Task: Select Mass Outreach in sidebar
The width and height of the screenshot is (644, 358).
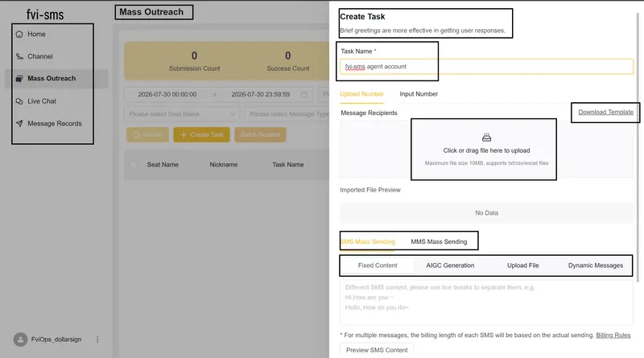Action: (56, 78)
